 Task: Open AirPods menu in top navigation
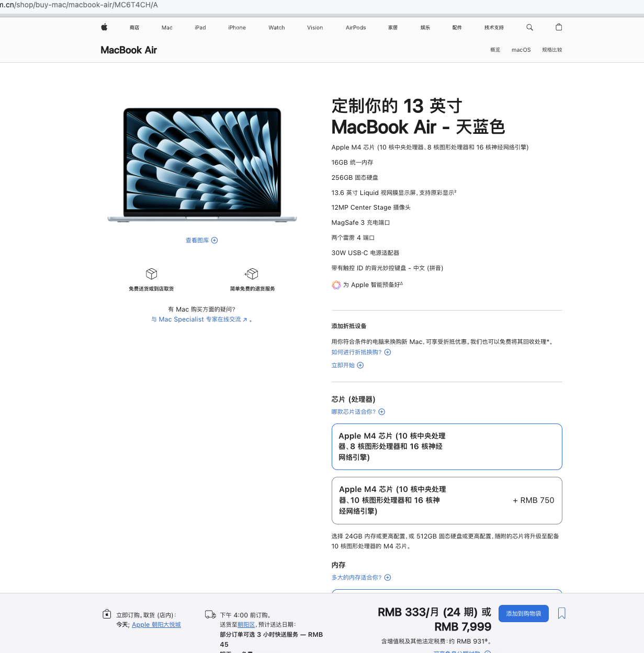click(356, 28)
